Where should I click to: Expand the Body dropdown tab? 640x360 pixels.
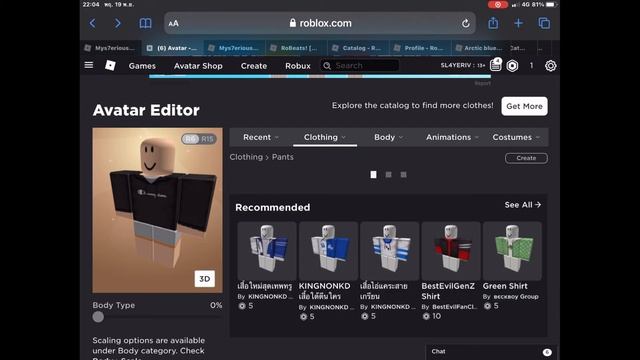pos(388,137)
